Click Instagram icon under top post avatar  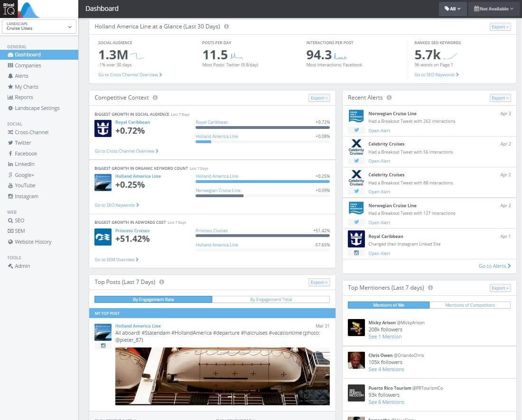(103, 346)
